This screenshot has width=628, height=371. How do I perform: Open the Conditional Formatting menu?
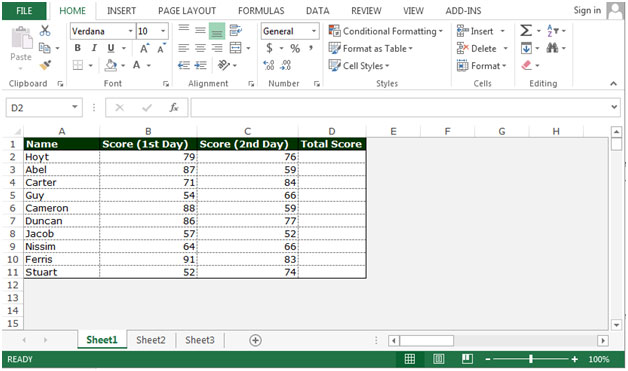[386, 31]
